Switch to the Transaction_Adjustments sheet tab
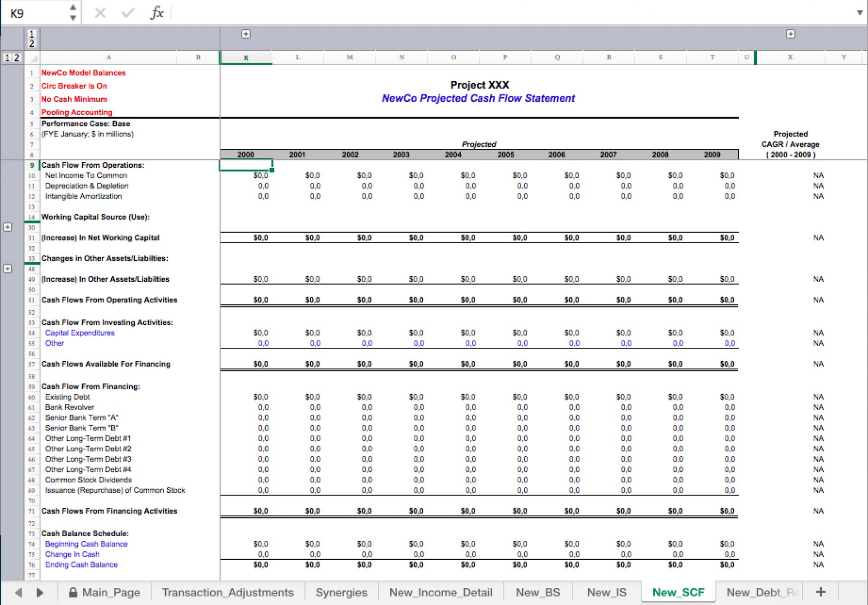The height and width of the screenshot is (605, 868). [228, 592]
